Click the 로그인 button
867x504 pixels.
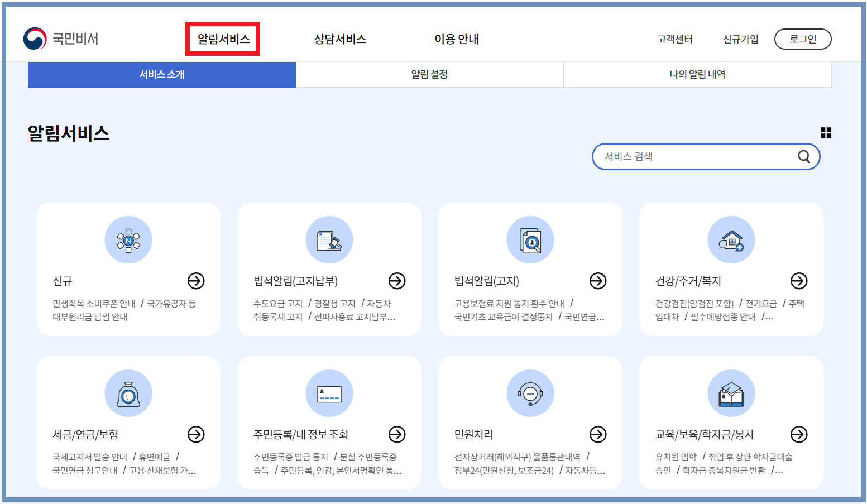(x=803, y=39)
